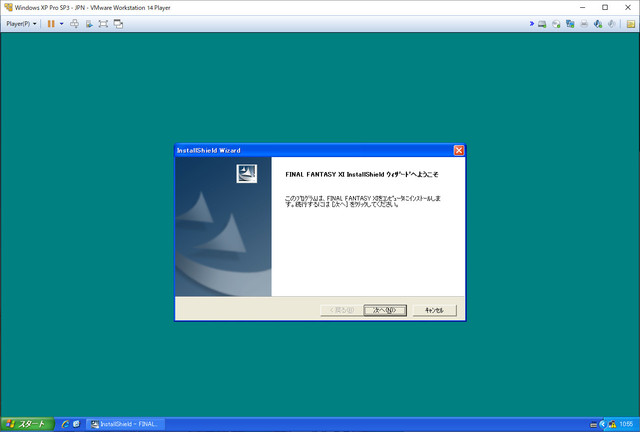Click the VMware Player icon in the title bar

tap(8, 7)
